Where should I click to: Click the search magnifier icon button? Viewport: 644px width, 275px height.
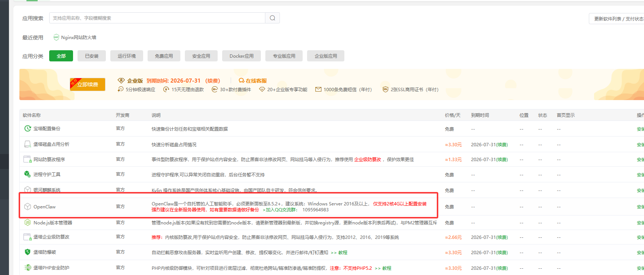coord(272,18)
